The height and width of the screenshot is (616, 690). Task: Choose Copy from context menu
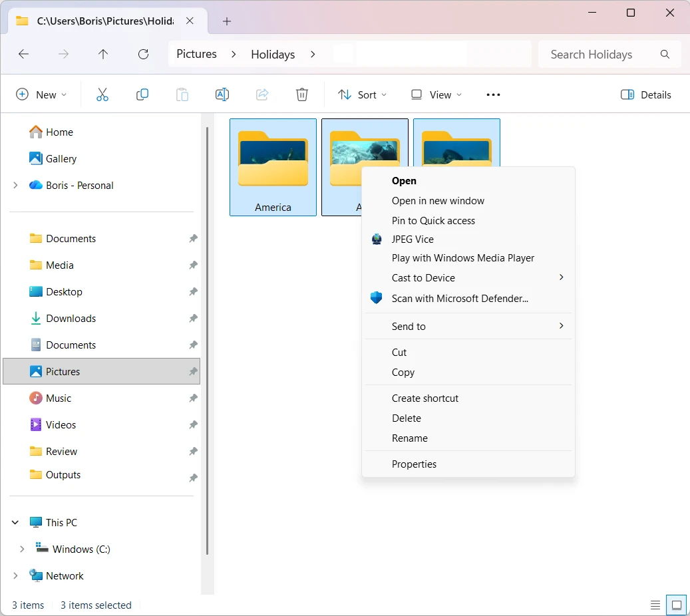pos(468,373)
